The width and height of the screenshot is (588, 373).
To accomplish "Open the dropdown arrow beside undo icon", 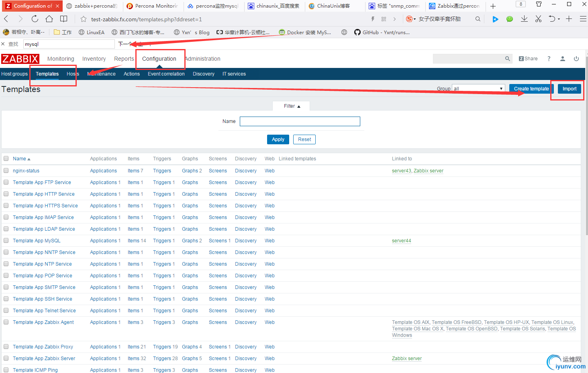I will click(559, 19).
